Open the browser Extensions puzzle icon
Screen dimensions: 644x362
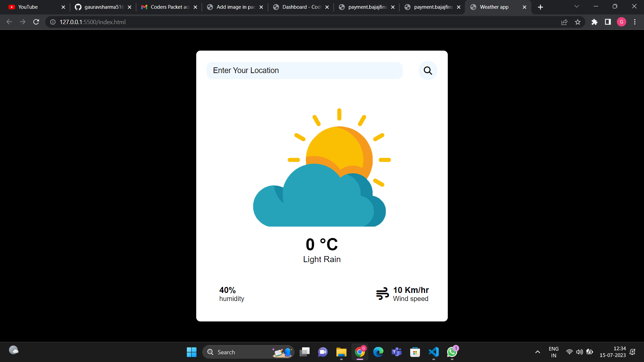(594, 22)
